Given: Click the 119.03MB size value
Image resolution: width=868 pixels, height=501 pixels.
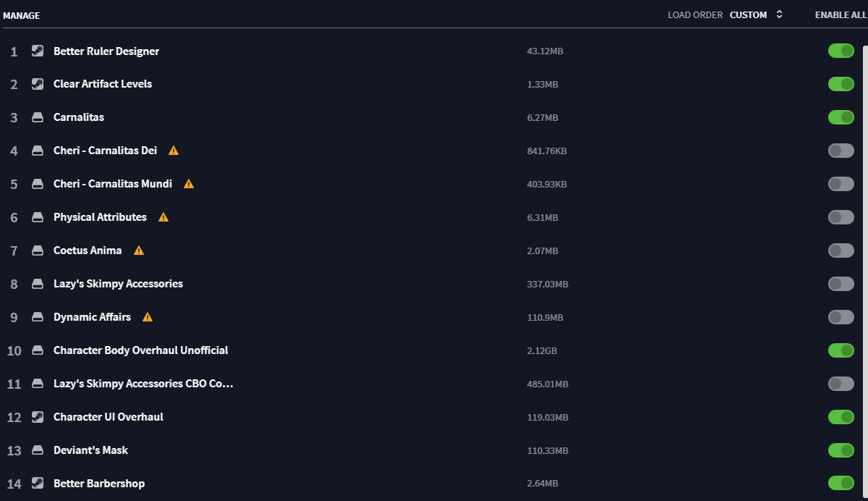Looking at the screenshot, I should point(548,418).
